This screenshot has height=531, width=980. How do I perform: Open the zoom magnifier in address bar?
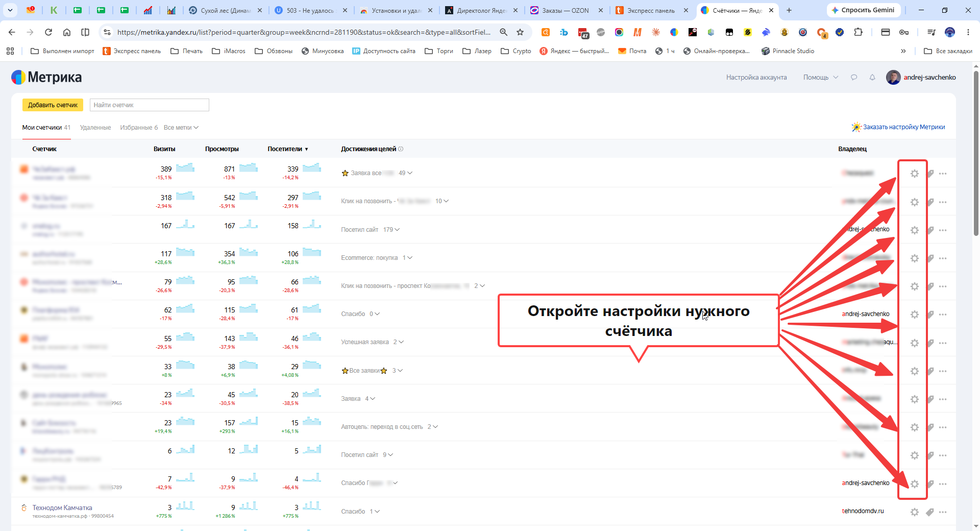tap(504, 32)
